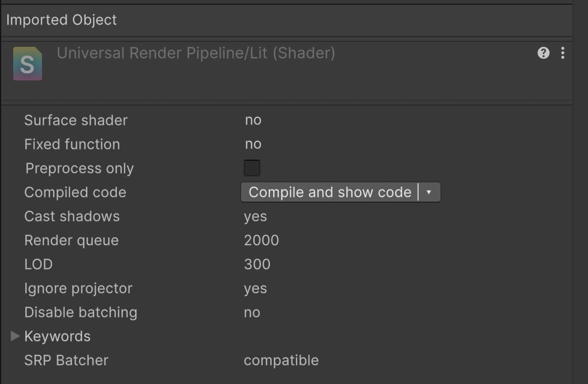
Task: Open the three-dot context menu
Action: click(563, 53)
